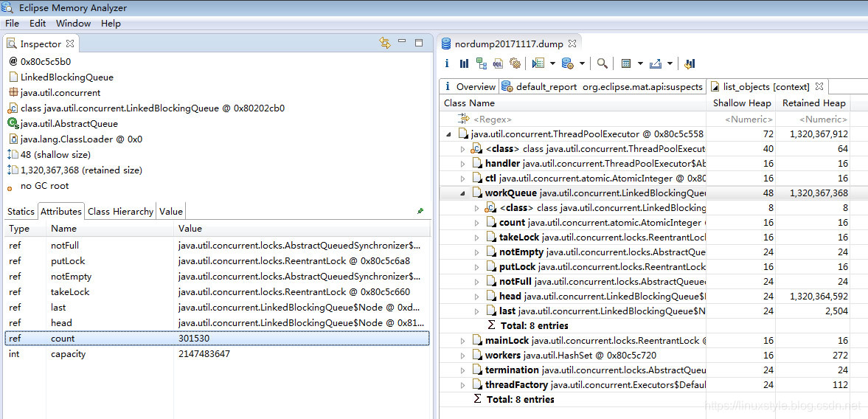Run the reports toolbar icon
The width and height of the screenshot is (868, 419).
tap(538, 63)
